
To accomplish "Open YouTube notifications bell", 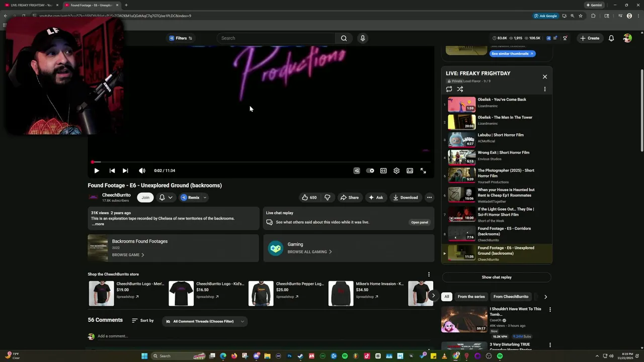I will [611, 38].
